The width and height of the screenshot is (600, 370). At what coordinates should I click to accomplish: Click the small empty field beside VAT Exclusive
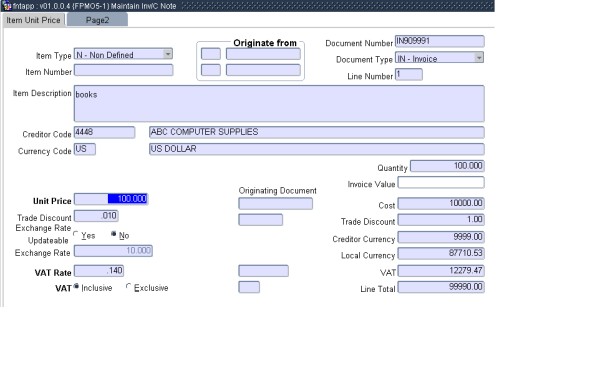(x=249, y=287)
